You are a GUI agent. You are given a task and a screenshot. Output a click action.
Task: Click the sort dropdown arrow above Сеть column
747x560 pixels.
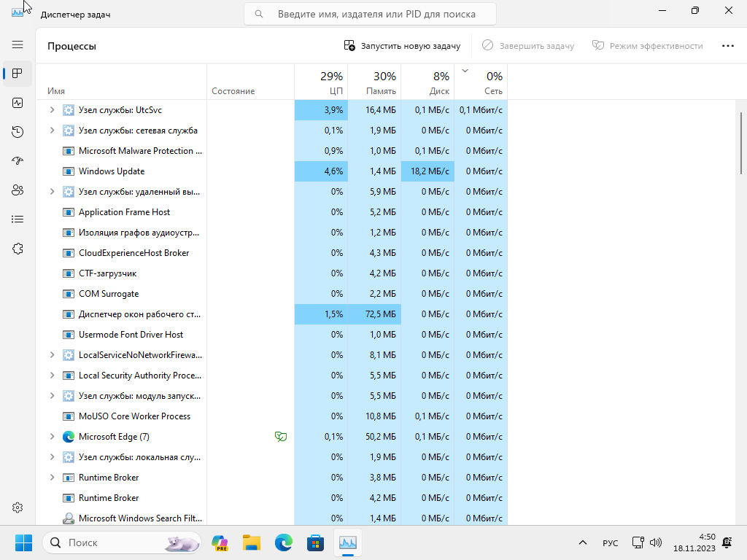[x=465, y=71]
